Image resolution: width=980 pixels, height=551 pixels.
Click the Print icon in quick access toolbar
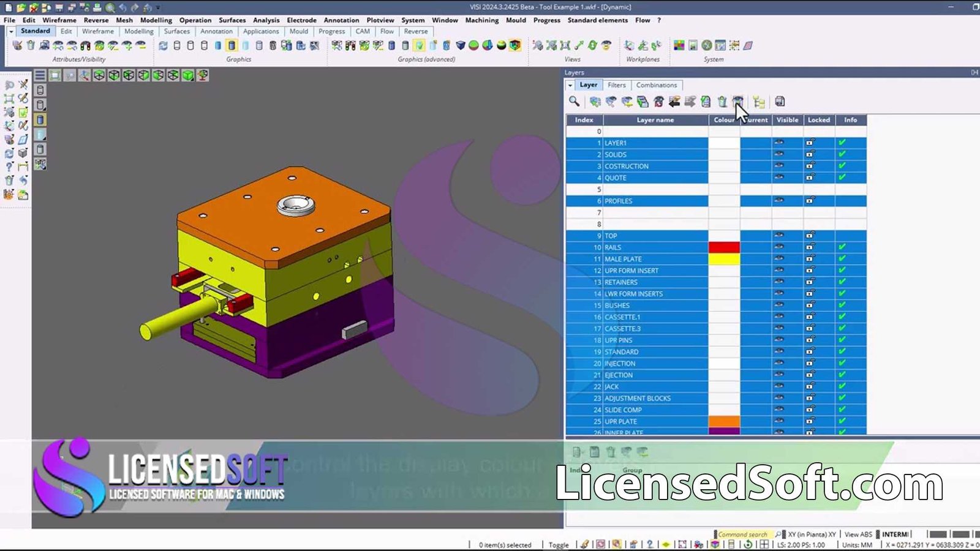tap(97, 7)
